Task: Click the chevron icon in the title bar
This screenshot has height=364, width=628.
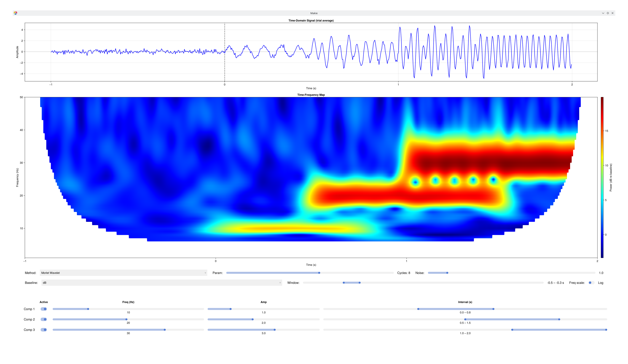Action: coord(603,13)
